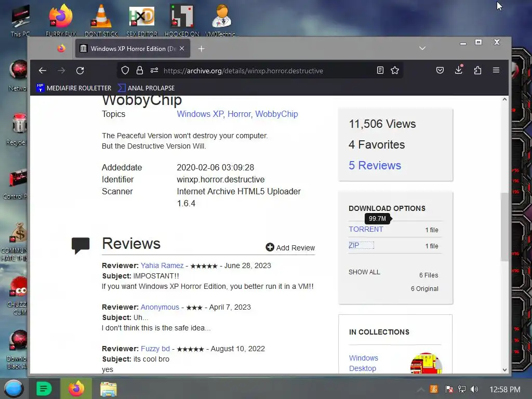The height and width of the screenshot is (399, 532).
Task: Select the Network desktop icon
Action: tap(18, 75)
